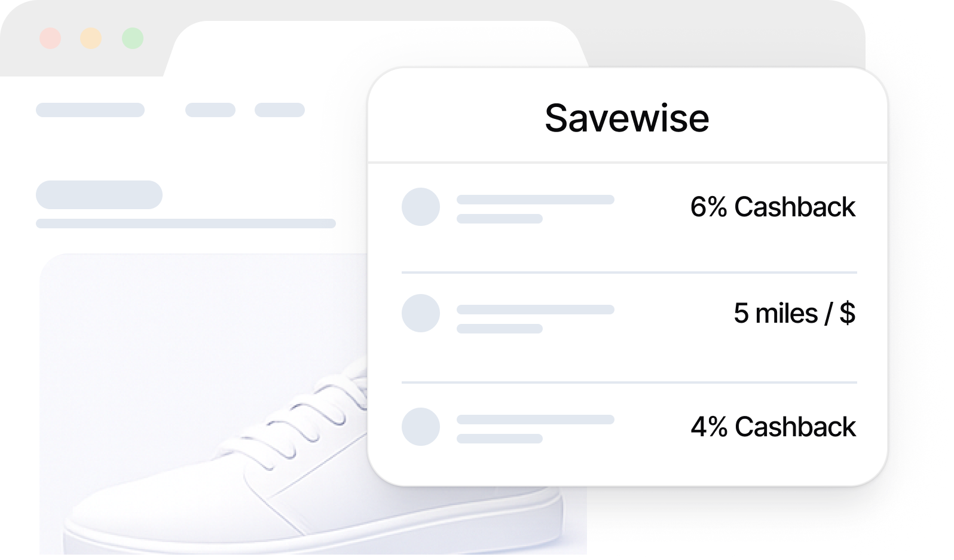Click placeholder text in 5 miles row
Viewport: 954px width, 560px height.
(535, 310)
